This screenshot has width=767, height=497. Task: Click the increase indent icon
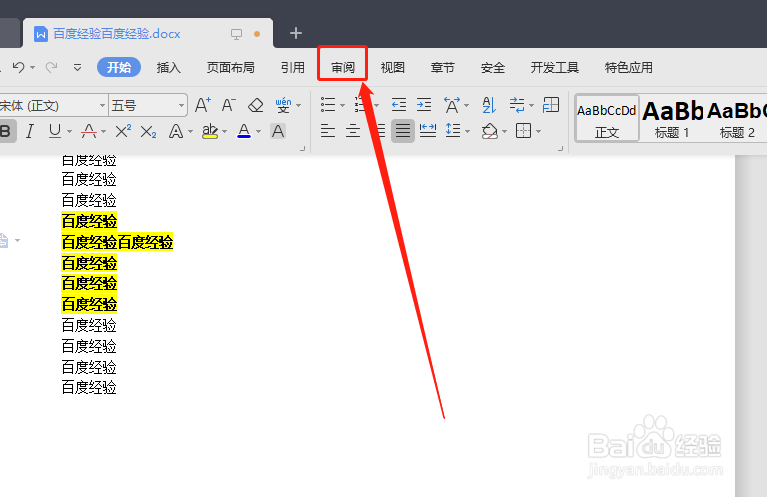[x=424, y=105]
